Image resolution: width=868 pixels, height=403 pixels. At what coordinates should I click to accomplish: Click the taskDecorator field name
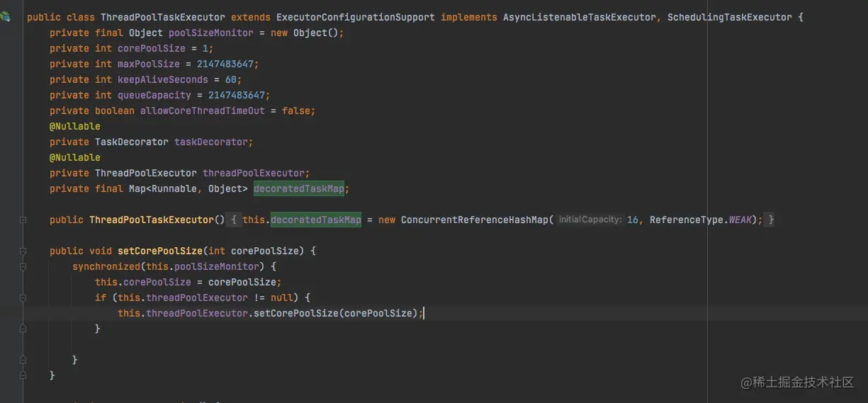coord(211,142)
